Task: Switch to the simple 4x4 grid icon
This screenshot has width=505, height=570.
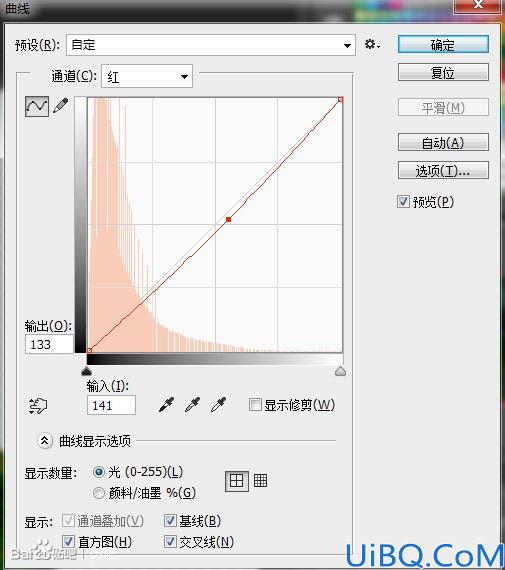Action: click(237, 481)
